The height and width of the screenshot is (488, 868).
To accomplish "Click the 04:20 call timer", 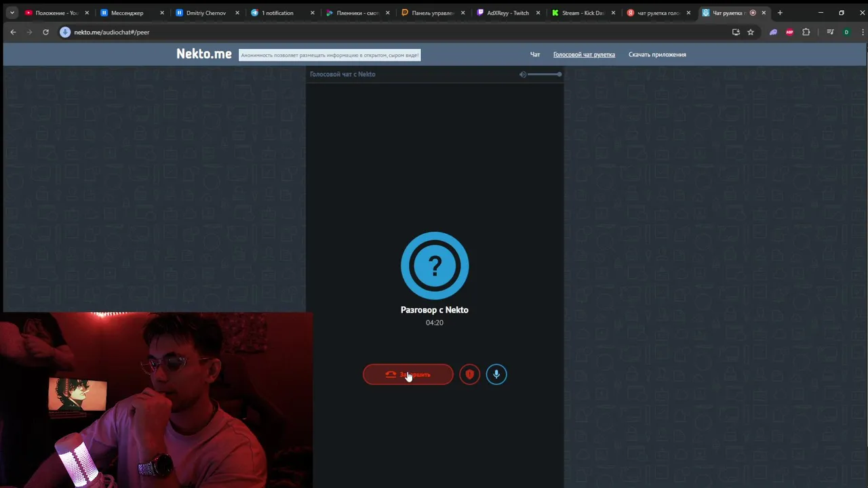I will [x=435, y=323].
